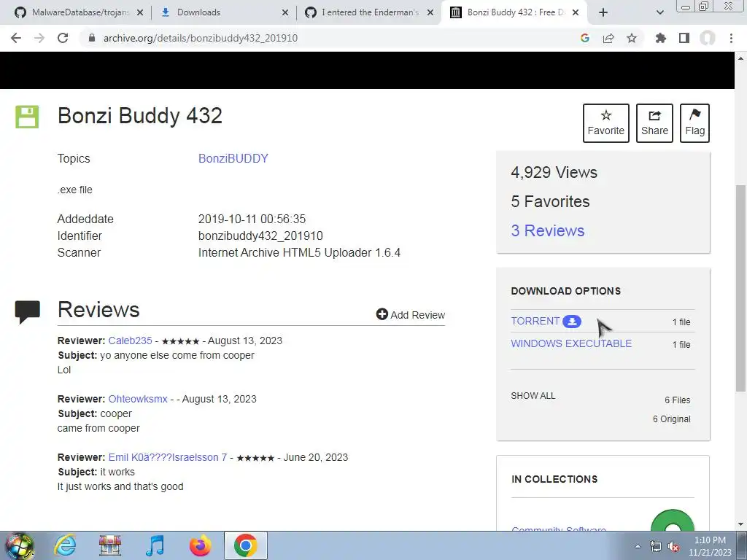Image resolution: width=747 pixels, height=560 pixels.
Task: Click the page vertical scrollbar thumb
Action: [740, 288]
